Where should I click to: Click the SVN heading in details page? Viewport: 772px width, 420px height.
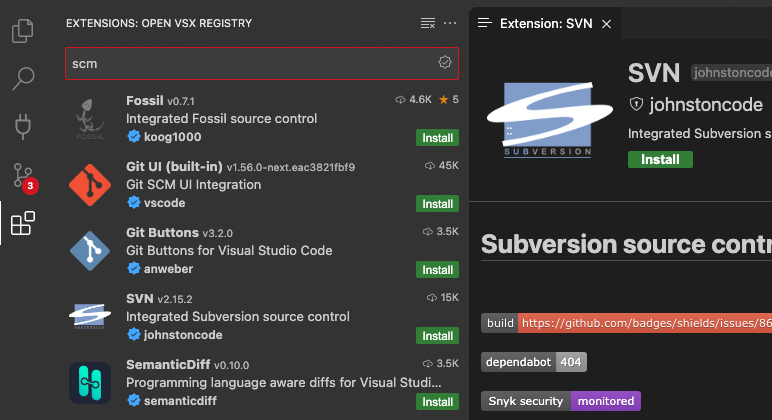[654, 73]
